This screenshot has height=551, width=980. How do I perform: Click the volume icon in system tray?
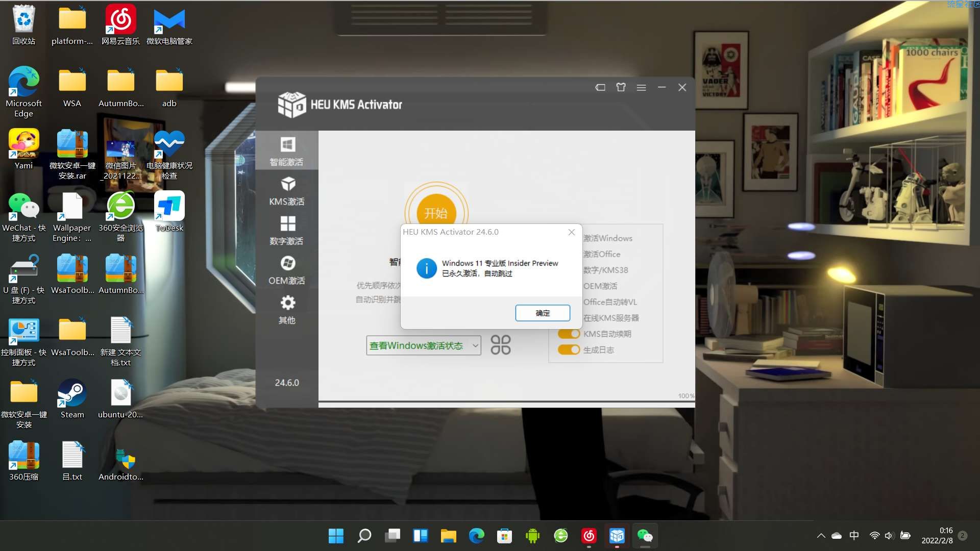click(x=889, y=536)
